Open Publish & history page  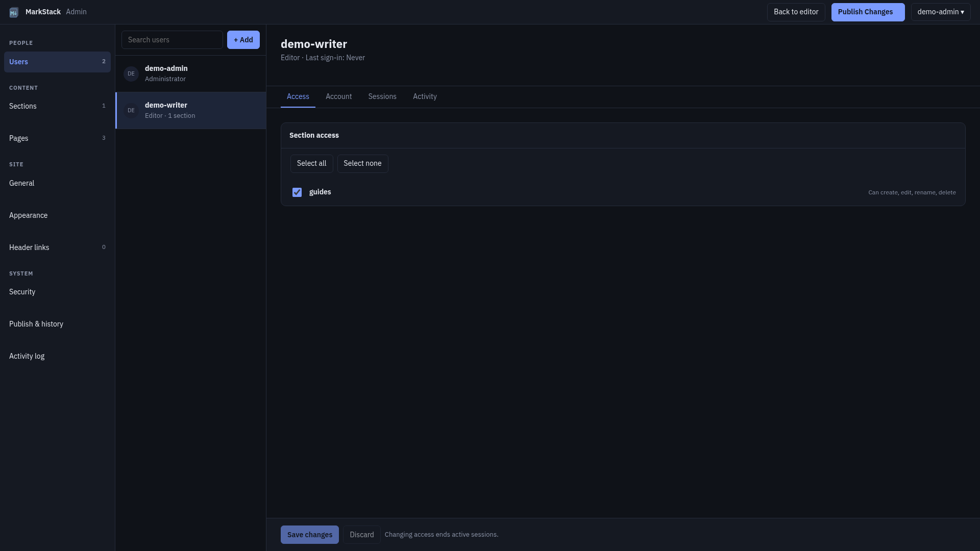(57, 324)
